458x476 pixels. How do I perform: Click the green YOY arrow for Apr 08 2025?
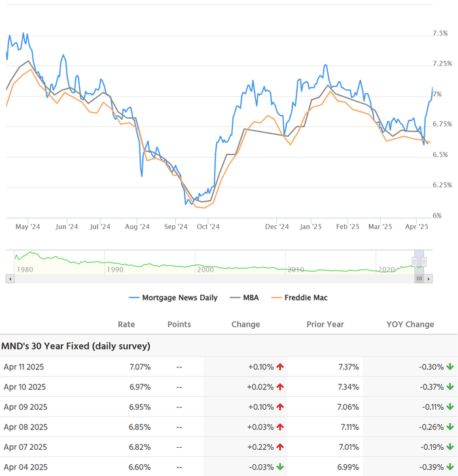[x=450, y=427]
